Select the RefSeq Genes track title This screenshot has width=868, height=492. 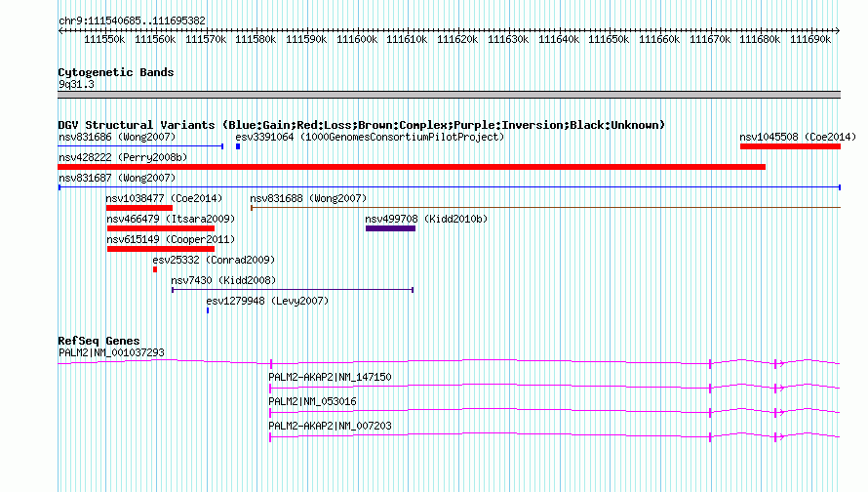point(99,341)
